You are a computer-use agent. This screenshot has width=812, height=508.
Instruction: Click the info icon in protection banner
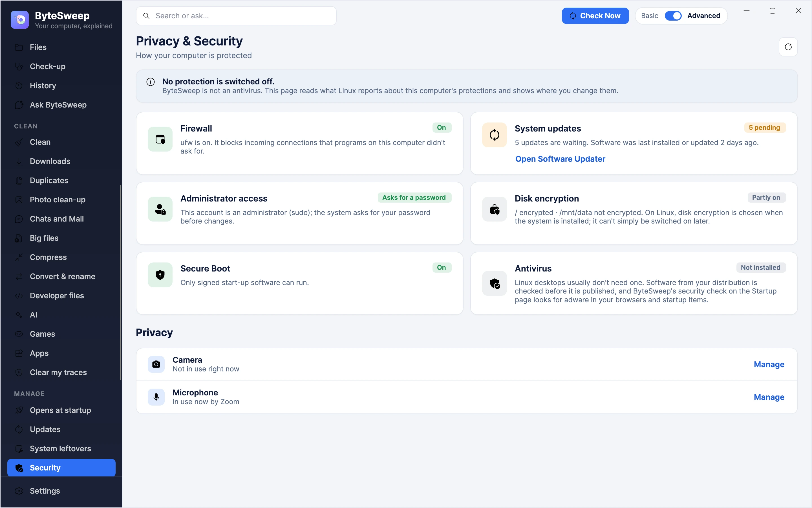pyautogui.click(x=151, y=82)
